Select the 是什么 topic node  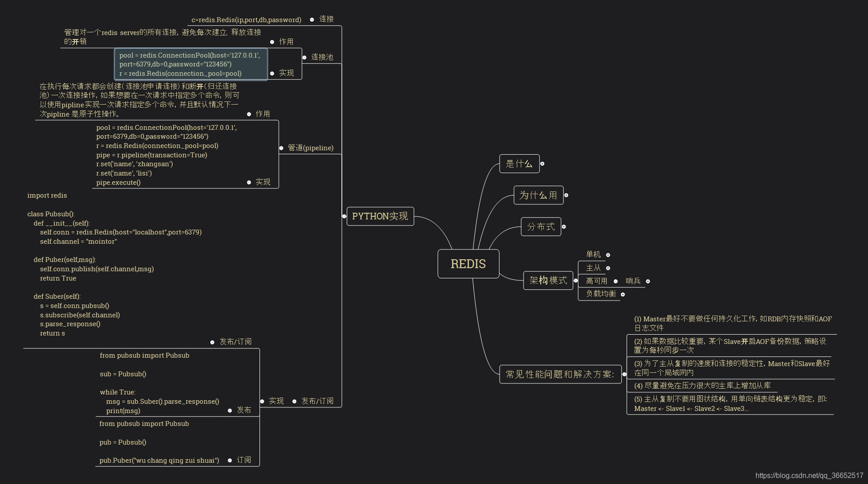pyautogui.click(x=519, y=164)
